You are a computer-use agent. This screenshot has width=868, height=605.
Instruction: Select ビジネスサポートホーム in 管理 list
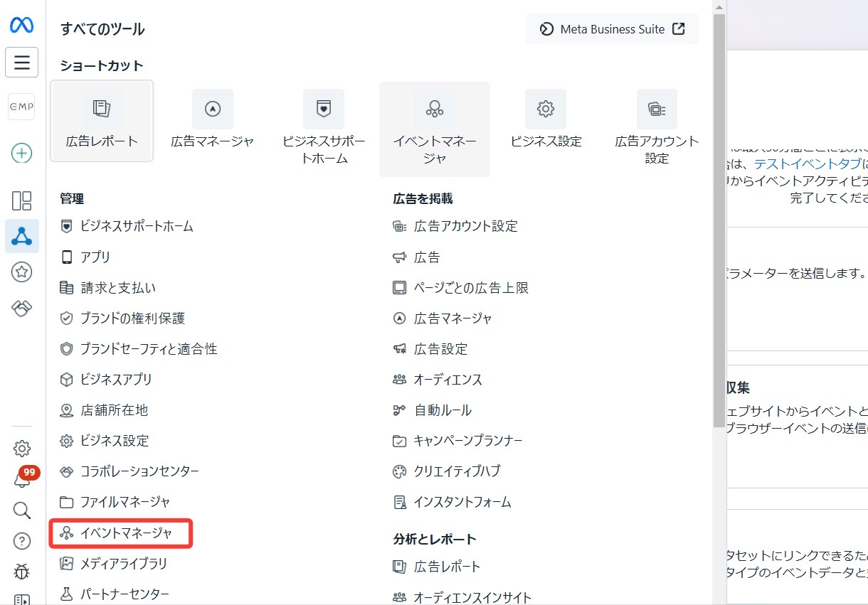pos(127,226)
